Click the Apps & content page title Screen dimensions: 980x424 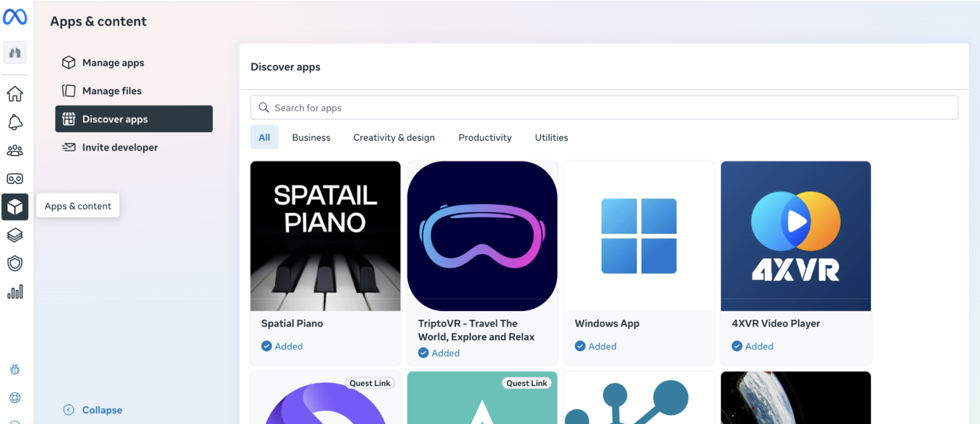[x=98, y=21]
